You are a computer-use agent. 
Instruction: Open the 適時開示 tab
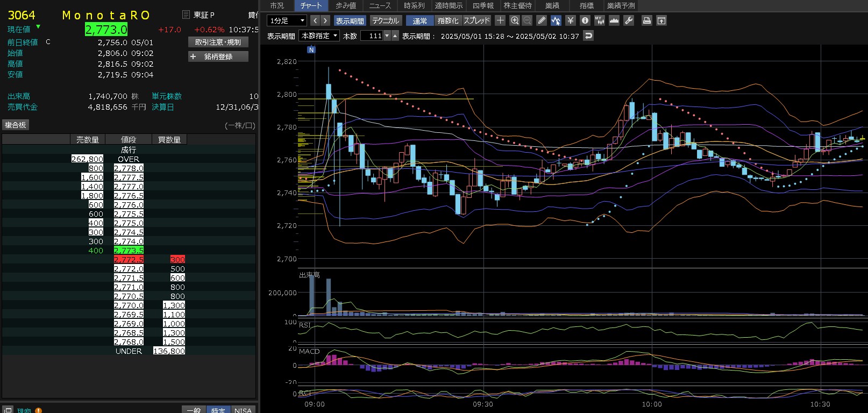pyautogui.click(x=449, y=5)
